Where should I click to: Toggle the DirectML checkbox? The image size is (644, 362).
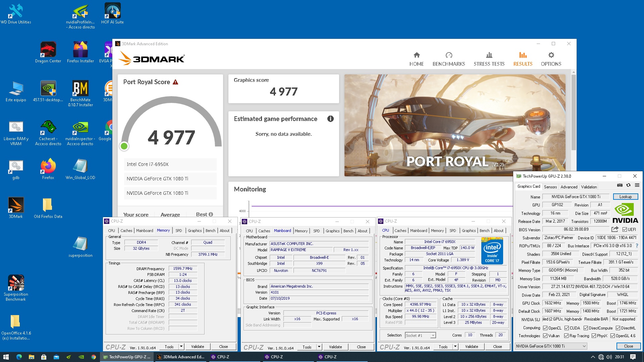[x=618, y=328]
